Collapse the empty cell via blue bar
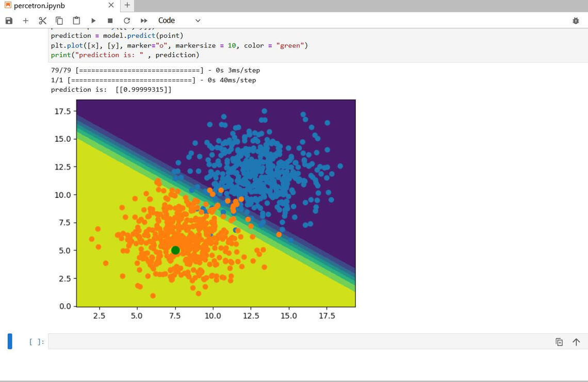Viewport: 588px width, 382px height. (x=9, y=341)
